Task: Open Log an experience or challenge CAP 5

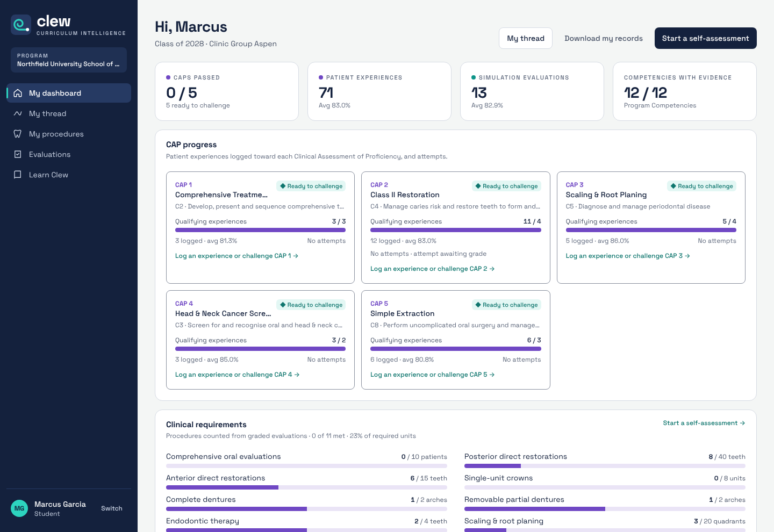Action: [432, 375]
